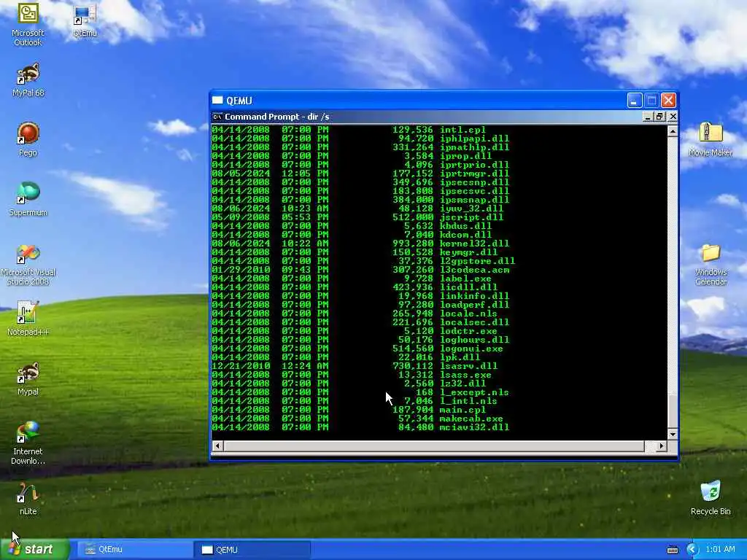This screenshot has width=747, height=560.
Task: Click the QEMU taskbar button
Action: tap(252, 550)
